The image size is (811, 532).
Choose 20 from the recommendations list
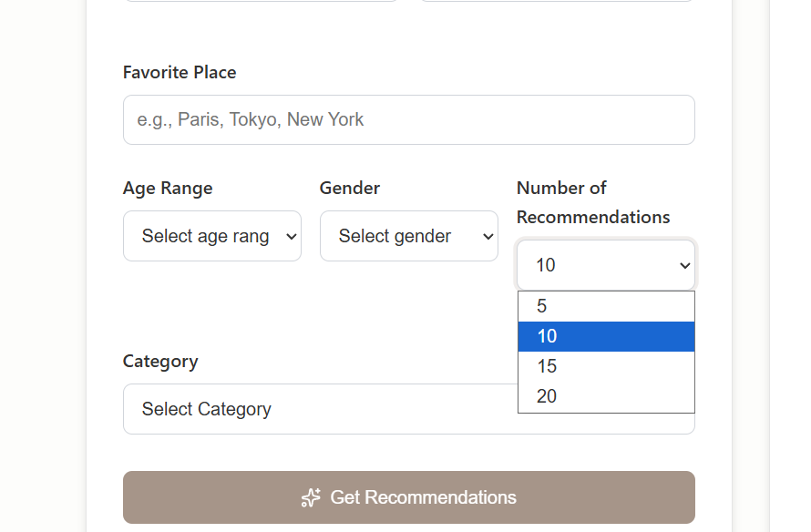point(606,397)
